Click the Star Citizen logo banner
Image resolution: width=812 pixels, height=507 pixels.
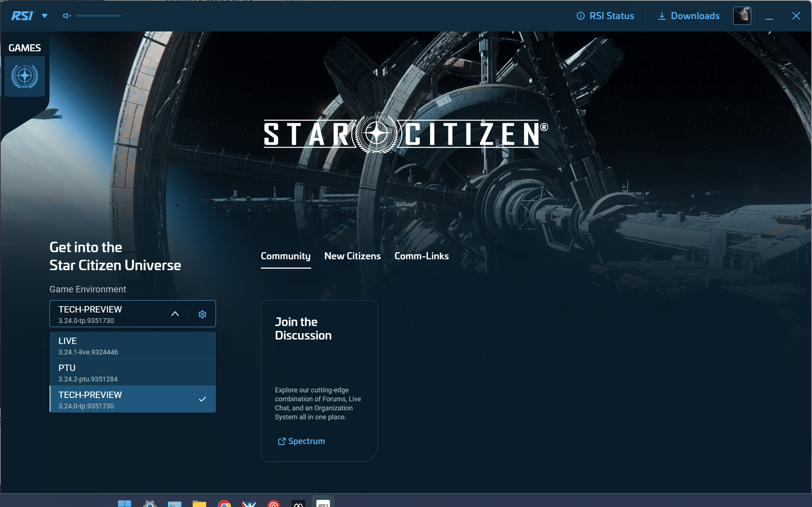[406, 134]
